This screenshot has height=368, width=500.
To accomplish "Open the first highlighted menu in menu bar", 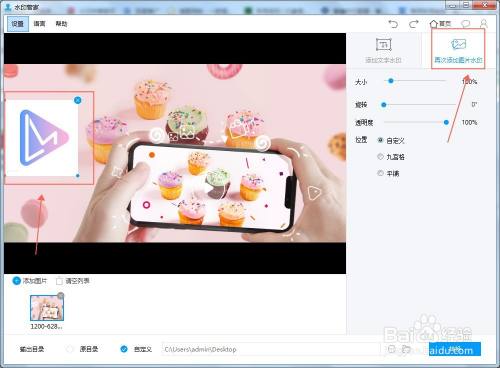I will click(18, 24).
